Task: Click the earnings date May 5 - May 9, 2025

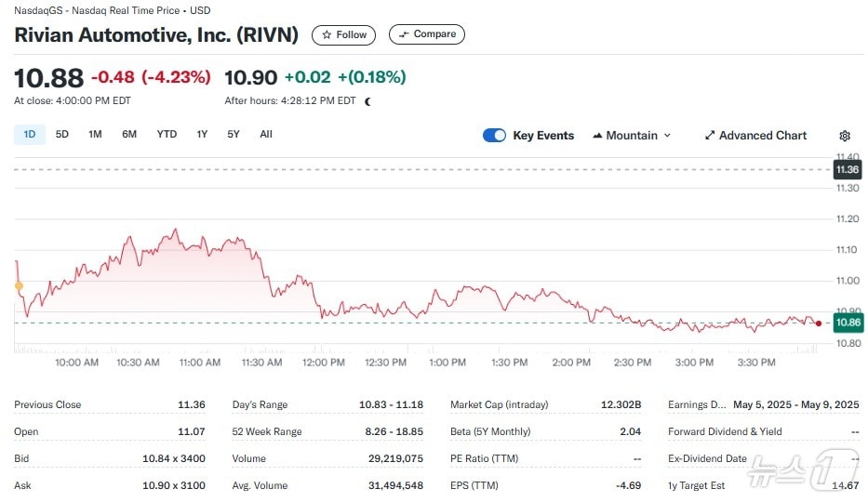Action: [x=795, y=405]
